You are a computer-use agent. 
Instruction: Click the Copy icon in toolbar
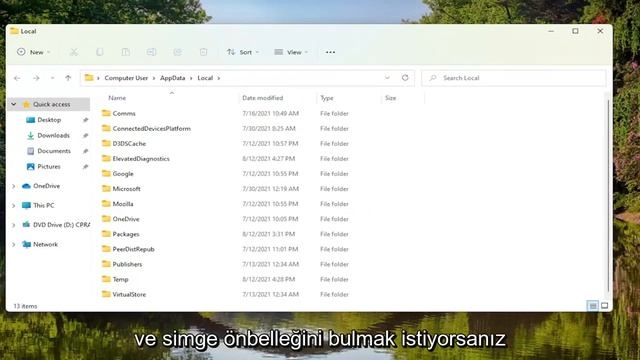(100, 52)
